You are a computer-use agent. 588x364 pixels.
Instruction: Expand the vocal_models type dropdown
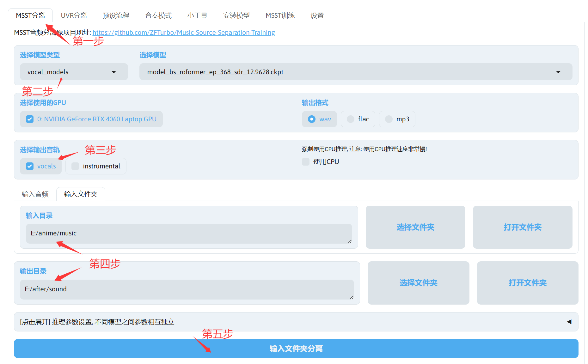pyautogui.click(x=74, y=72)
